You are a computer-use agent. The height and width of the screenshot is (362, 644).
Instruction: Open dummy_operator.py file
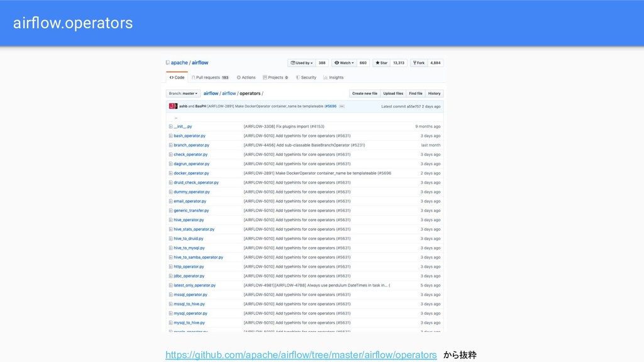pos(191,192)
